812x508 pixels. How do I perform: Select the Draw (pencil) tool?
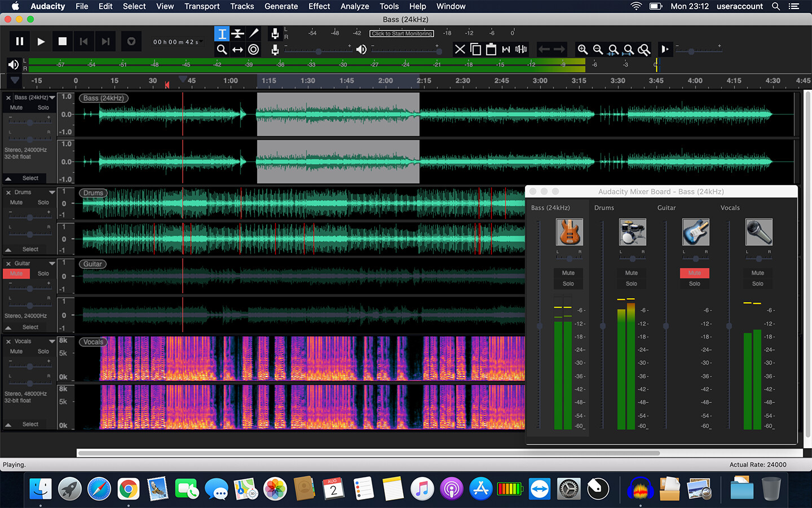(x=254, y=34)
